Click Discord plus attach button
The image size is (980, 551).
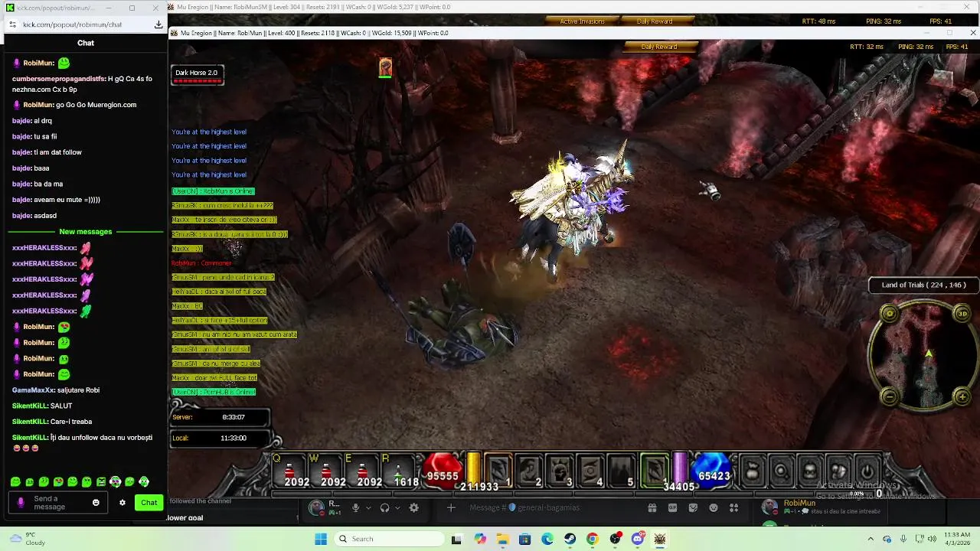coord(451,507)
